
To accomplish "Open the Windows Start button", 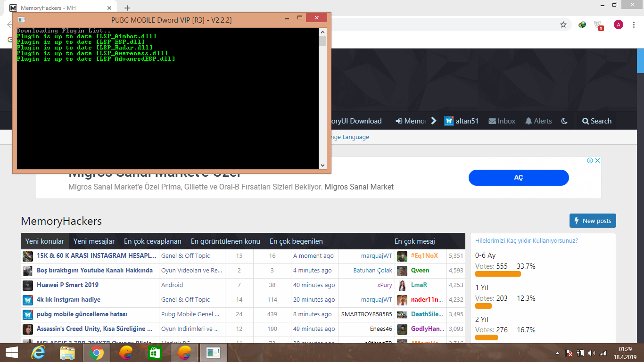I will point(12,353).
